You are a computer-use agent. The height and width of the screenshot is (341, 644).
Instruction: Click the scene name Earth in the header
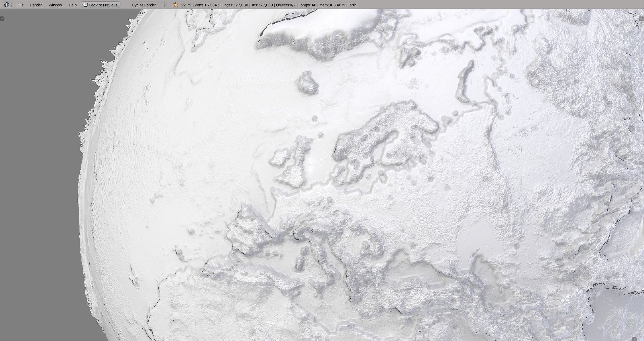pyautogui.click(x=352, y=5)
